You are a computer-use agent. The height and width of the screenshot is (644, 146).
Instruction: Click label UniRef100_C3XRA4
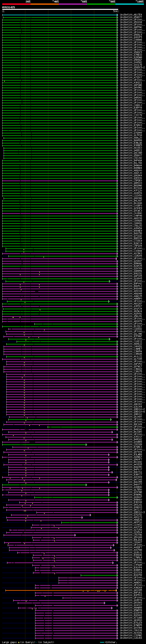tap(131, 251)
